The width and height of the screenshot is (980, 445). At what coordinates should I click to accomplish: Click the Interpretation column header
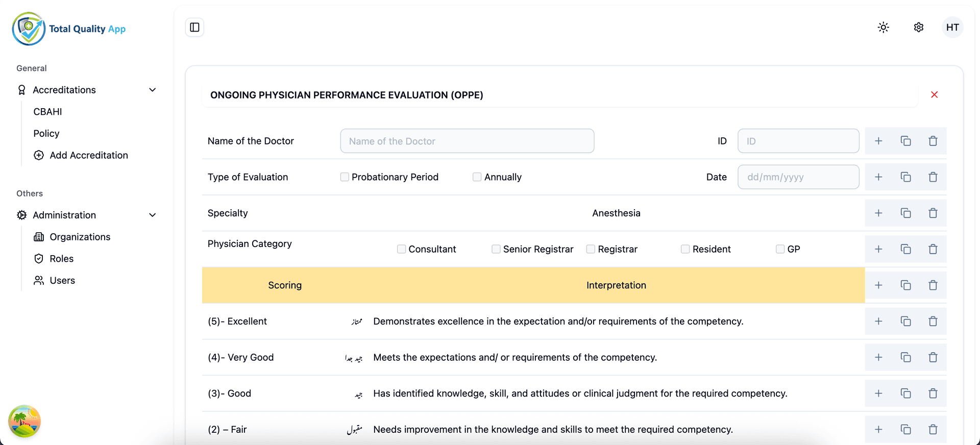(616, 285)
